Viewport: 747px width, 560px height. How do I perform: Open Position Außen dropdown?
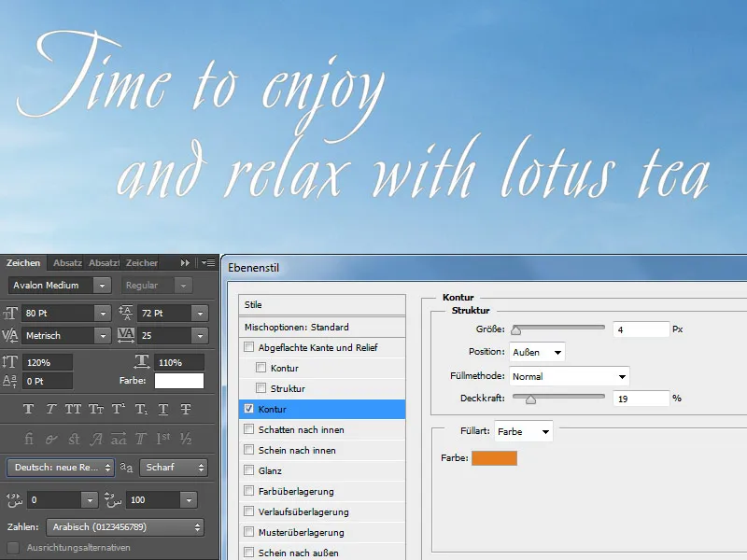click(537, 353)
